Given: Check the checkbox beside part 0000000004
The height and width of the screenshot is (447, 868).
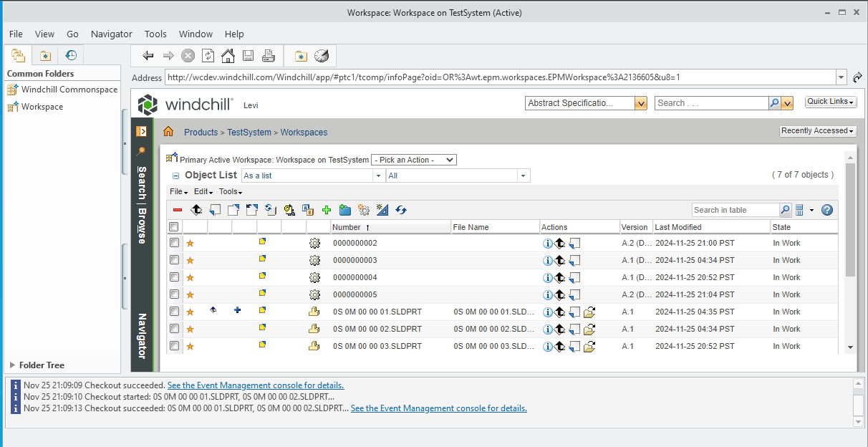Looking at the screenshot, I should tap(174, 277).
